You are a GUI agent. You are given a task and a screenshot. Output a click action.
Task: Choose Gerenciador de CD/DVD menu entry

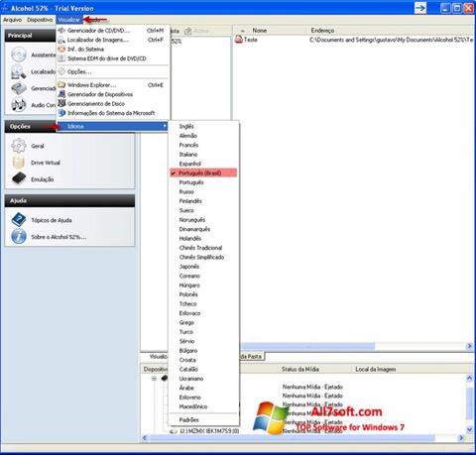tap(112, 31)
